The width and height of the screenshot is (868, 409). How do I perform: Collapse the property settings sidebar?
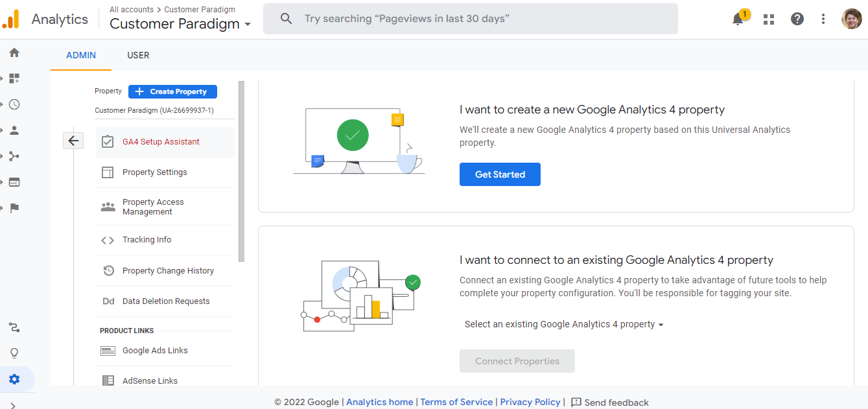click(73, 140)
